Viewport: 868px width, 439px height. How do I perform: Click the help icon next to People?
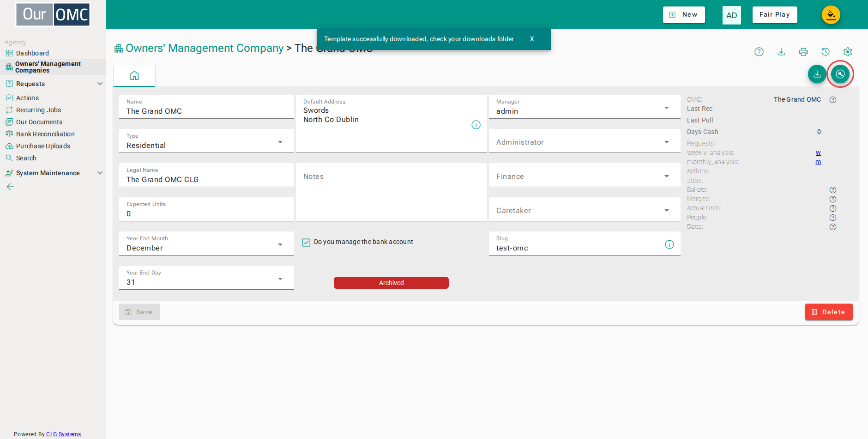click(833, 218)
